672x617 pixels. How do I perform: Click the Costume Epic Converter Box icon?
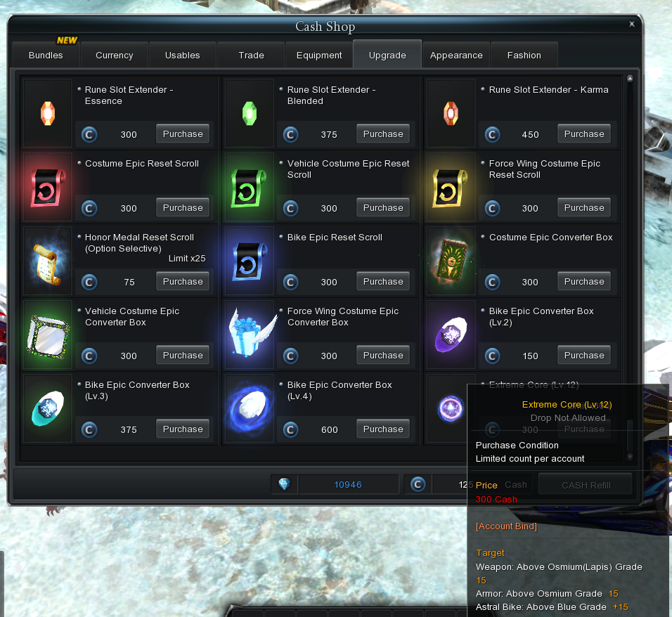(x=451, y=260)
